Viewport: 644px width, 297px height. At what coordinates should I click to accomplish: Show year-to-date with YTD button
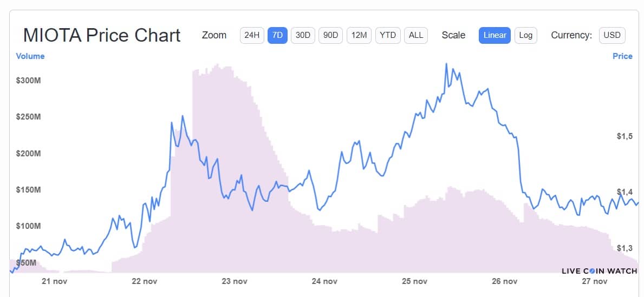pyautogui.click(x=388, y=35)
